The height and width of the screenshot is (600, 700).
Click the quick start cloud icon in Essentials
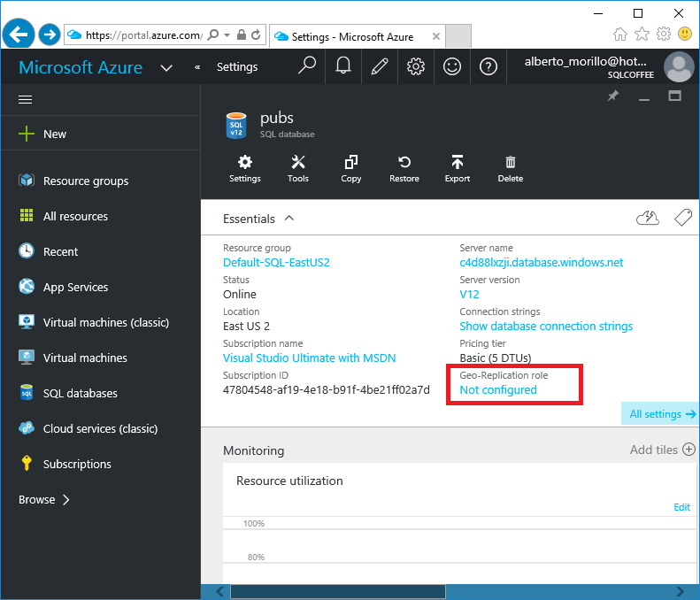[x=647, y=218]
